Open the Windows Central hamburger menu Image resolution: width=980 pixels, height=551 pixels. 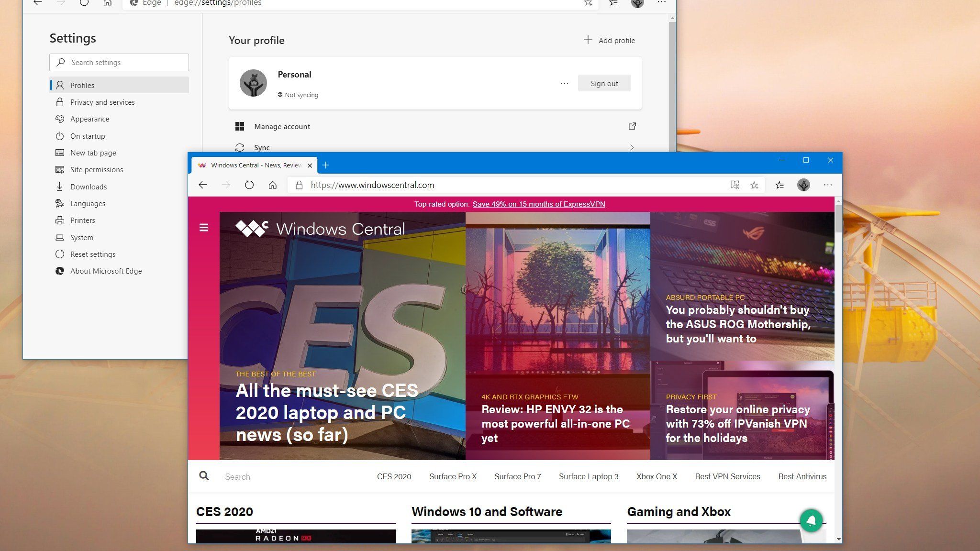[204, 228]
